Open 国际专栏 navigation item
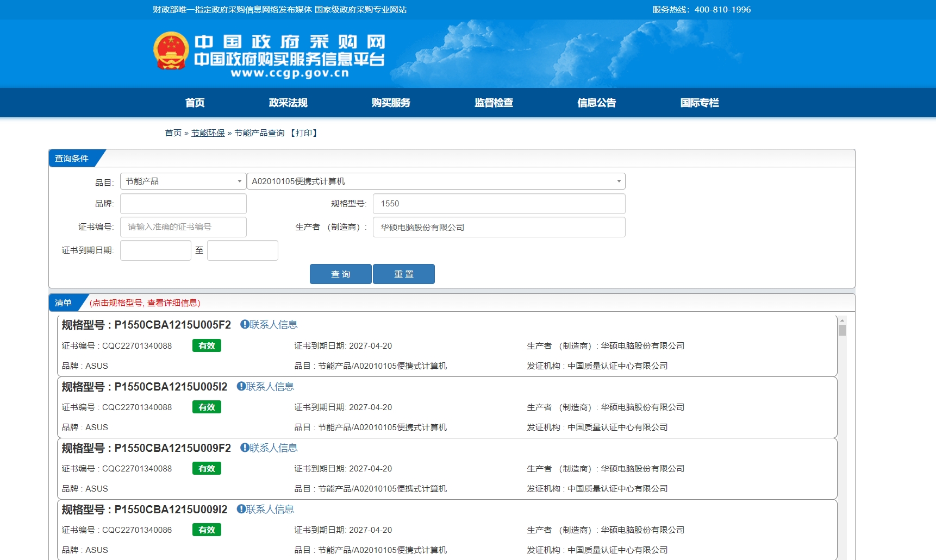This screenshot has height=560, width=936. click(x=700, y=103)
